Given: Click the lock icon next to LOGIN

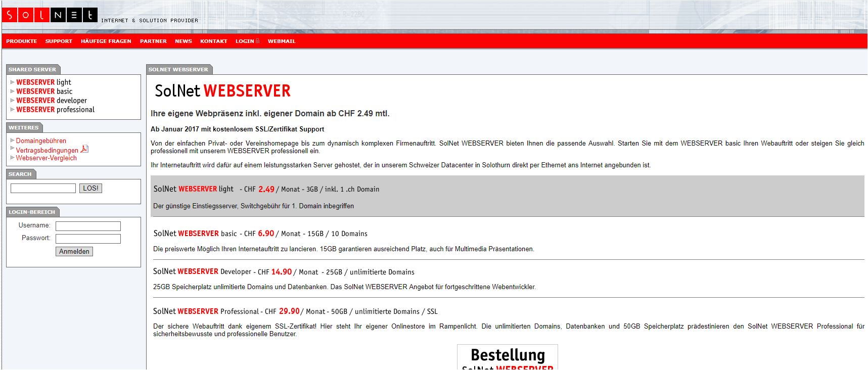Looking at the screenshot, I should pyautogui.click(x=257, y=41).
